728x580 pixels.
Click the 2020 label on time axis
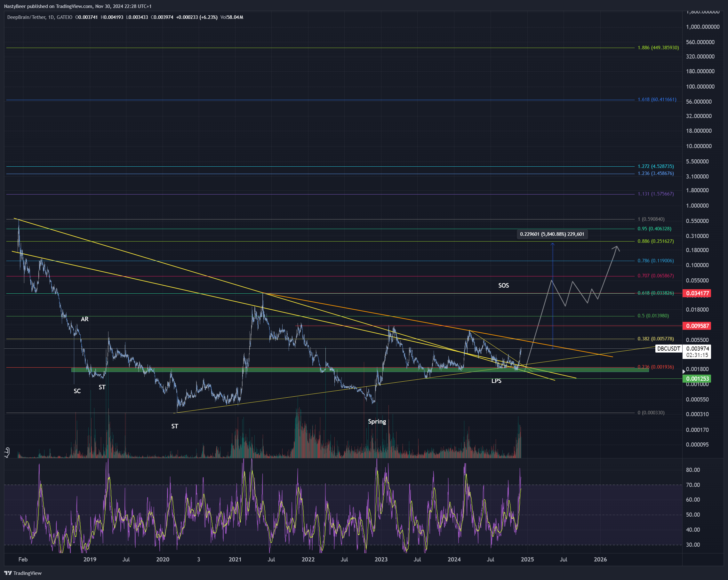(x=163, y=560)
